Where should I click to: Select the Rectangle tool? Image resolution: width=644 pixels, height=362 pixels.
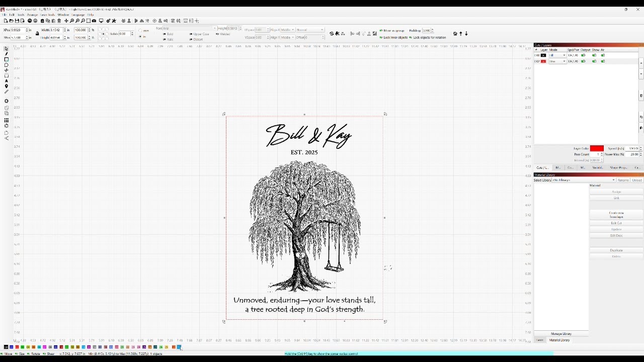coord(7,59)
